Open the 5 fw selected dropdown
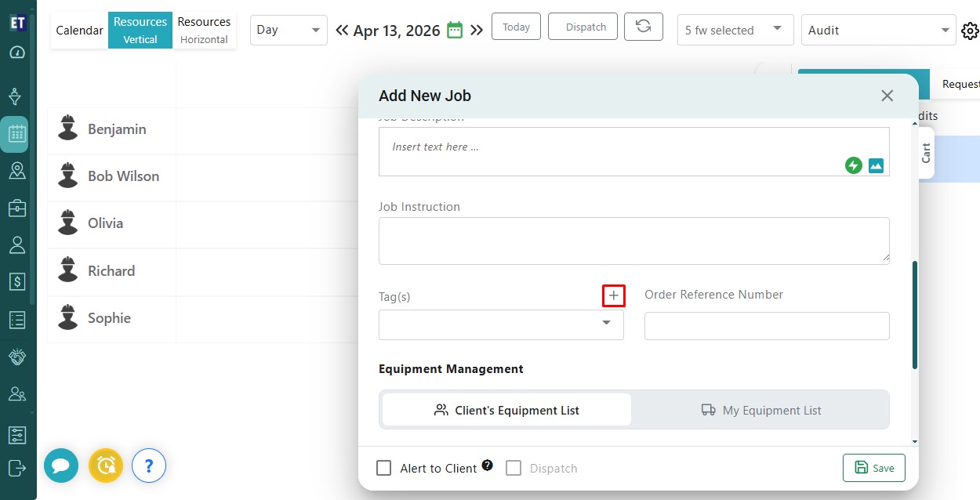This screenshot has width=980, height=500. pyautogui.click(x=735, y=30)
